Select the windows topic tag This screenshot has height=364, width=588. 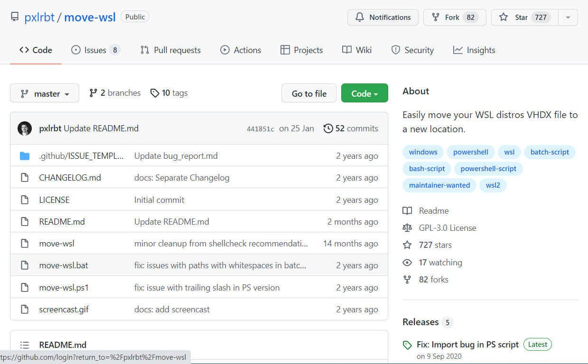click(423, 152)
